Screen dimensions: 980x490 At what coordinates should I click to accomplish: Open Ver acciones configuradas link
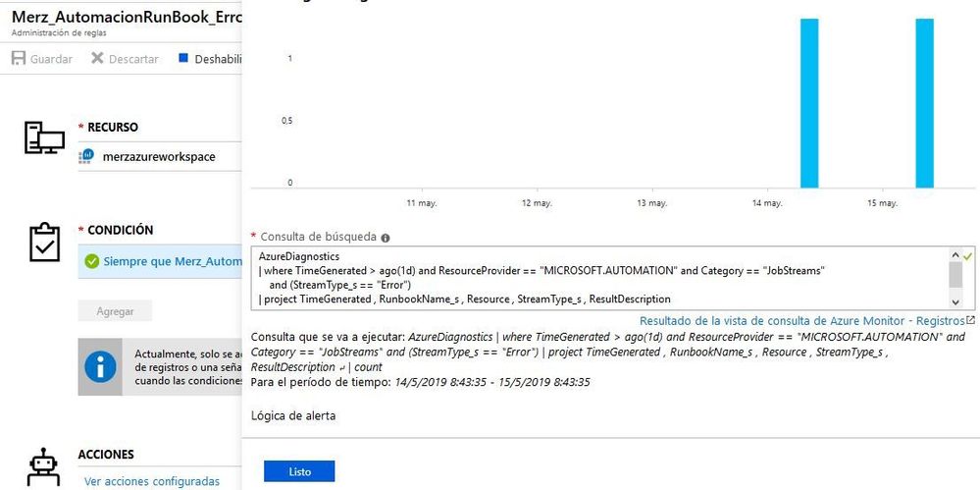152,481
